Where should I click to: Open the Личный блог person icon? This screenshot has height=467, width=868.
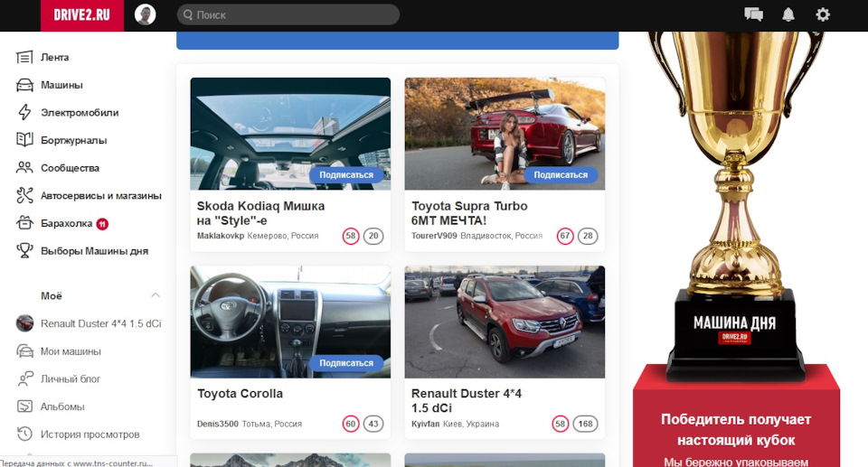[24, 378]
